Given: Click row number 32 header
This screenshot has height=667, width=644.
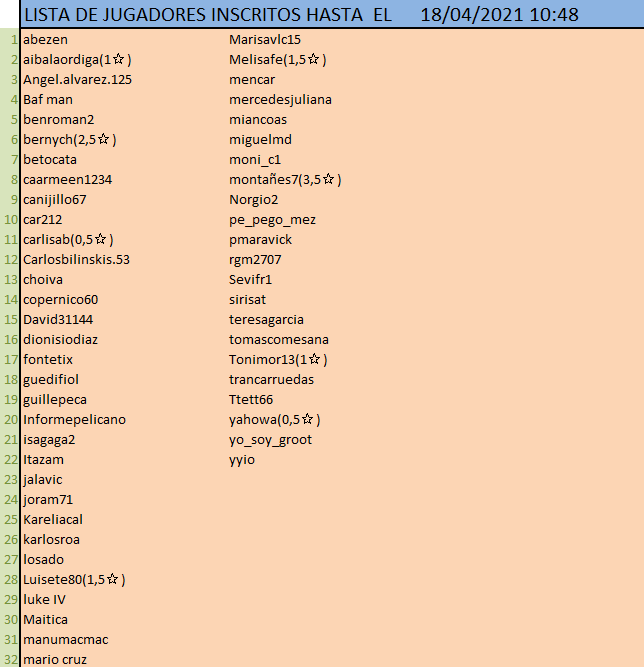Looking at the screenshot, I should [11, 659].
